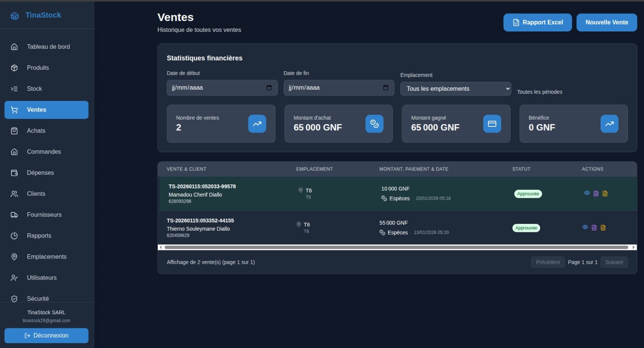Click the 10 000 GNF amount
This screenshot has width=644, height=348.
click(x=395, y=189)
